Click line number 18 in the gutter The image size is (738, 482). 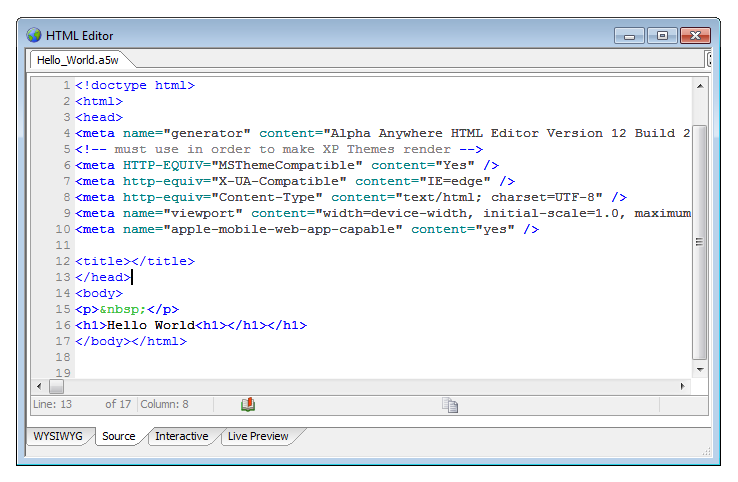point(63,357)
